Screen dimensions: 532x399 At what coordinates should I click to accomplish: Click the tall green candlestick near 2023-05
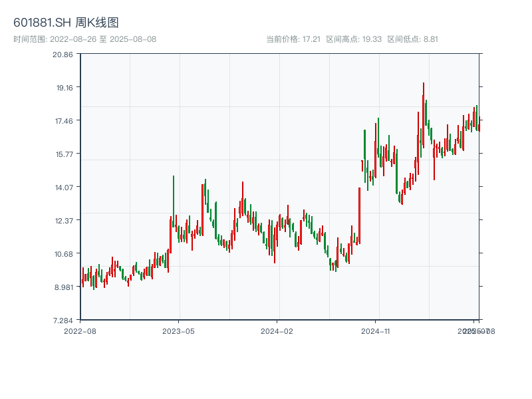174,199
